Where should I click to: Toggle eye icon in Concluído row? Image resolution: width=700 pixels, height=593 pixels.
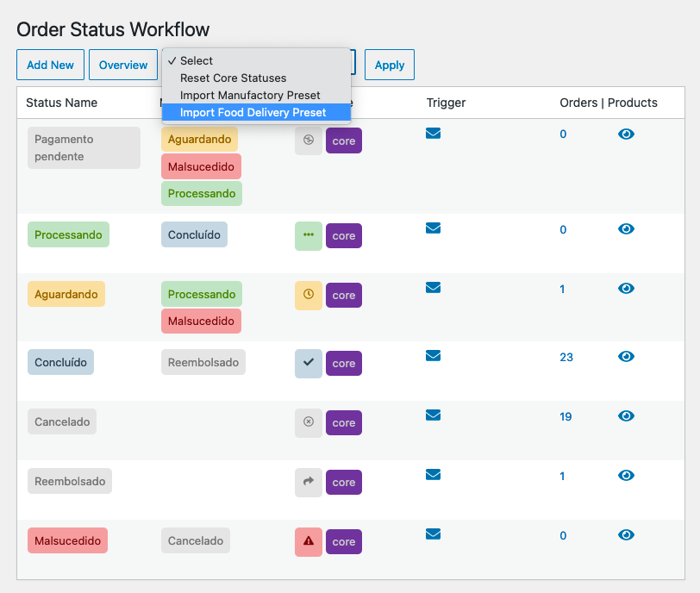point(627,357)
